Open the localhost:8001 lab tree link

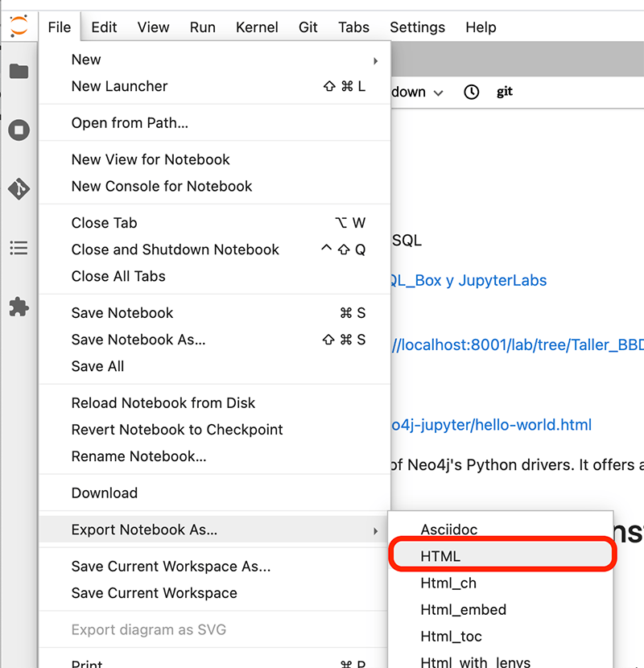(518, 344)
